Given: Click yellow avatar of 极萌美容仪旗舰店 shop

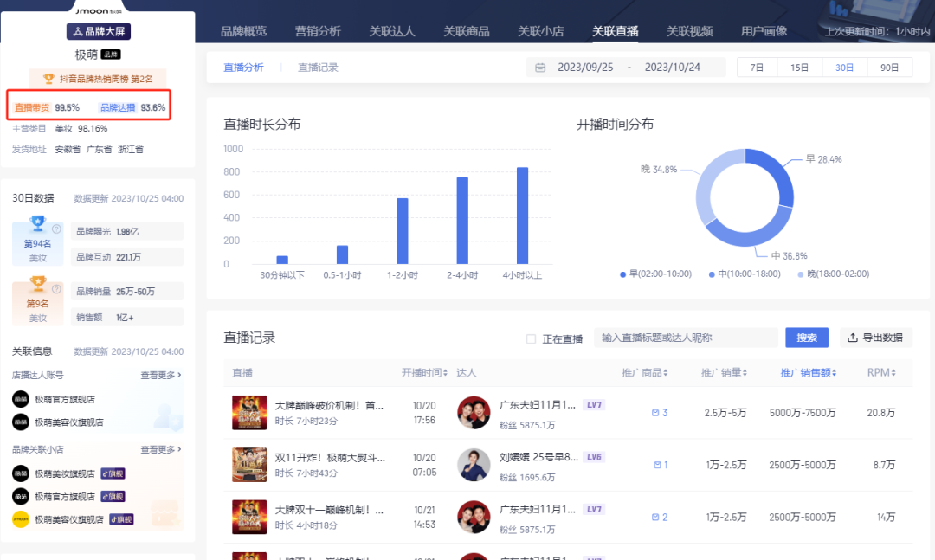Looking at the screenshot, I should coord(21,518).
